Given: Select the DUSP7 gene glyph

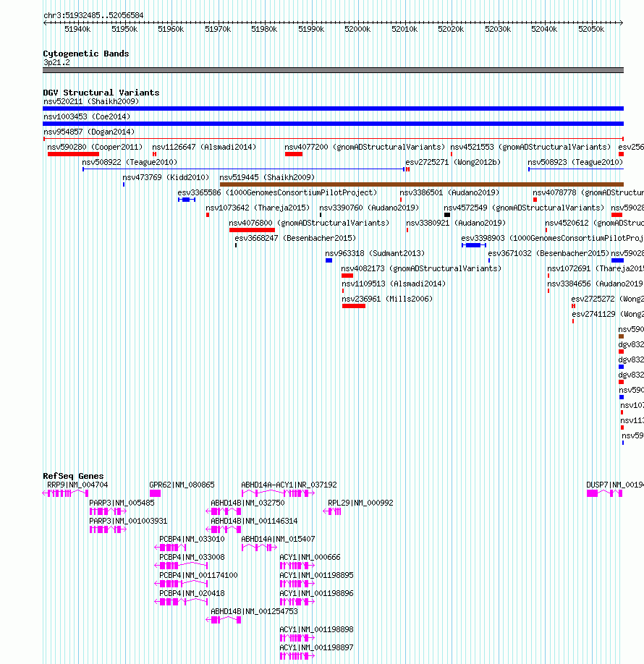Looking at the screenshot, I should pos(605,494).
